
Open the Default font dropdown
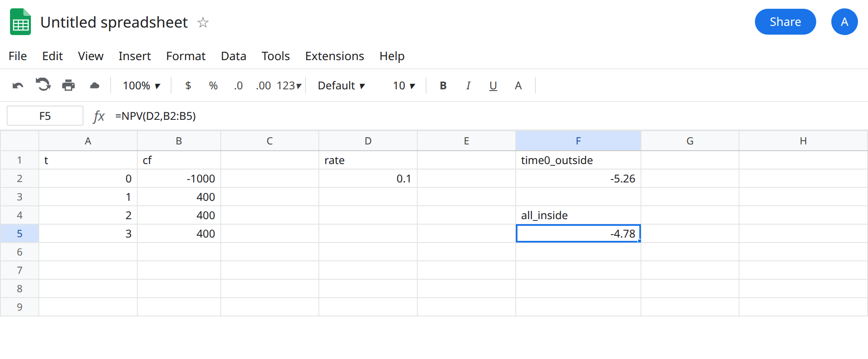pos(341,86)
